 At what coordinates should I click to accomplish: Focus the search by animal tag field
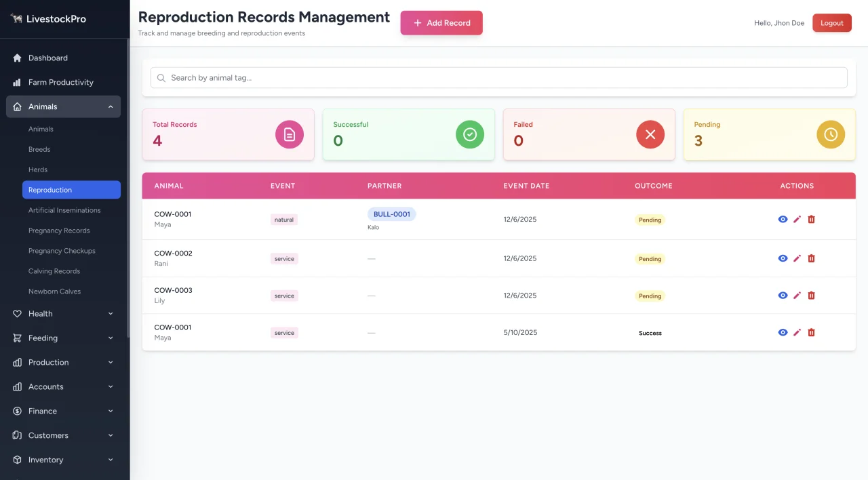[499, 78]
